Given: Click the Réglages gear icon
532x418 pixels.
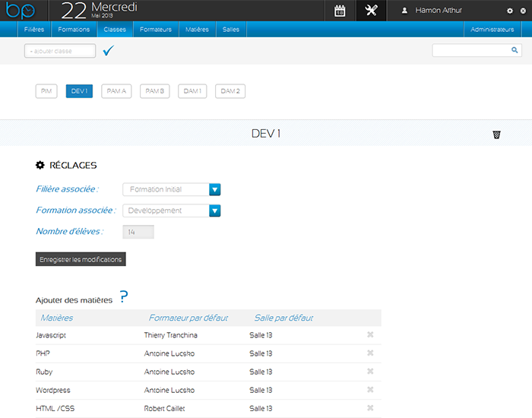Looking at the screenshot, I should [40, 165].
